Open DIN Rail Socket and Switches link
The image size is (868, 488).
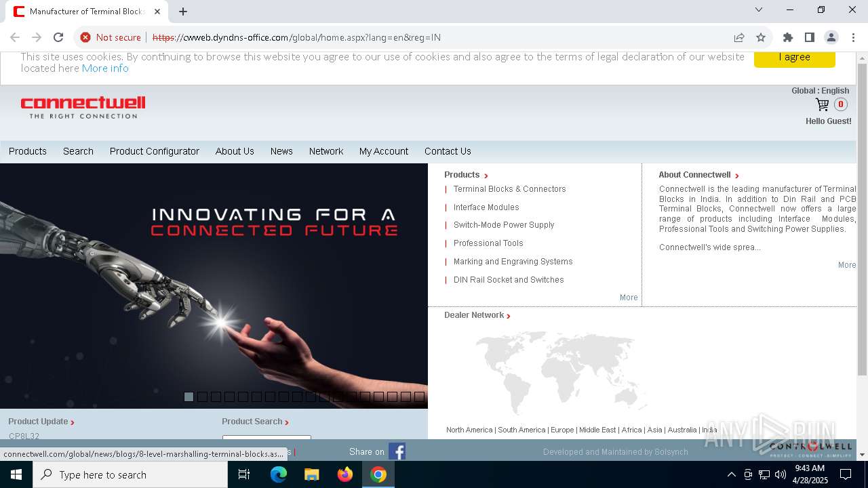point(509,280)
